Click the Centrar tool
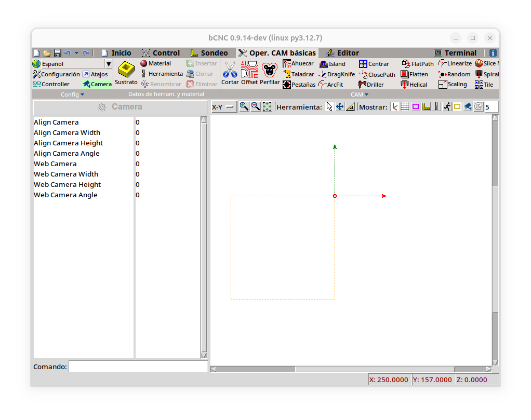531x420 pixels. [x=374, y=64]
